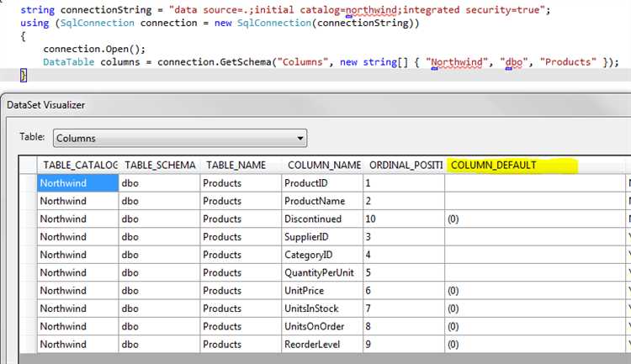
Task: Open the Table dropdown showing Columns
Action: click(x=179, y=139)
